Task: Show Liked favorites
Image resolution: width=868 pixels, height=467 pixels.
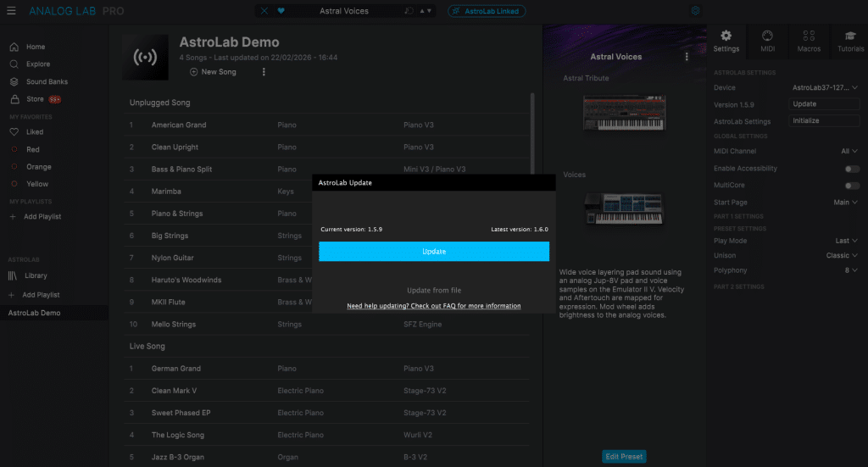Action: pos(34,132)
